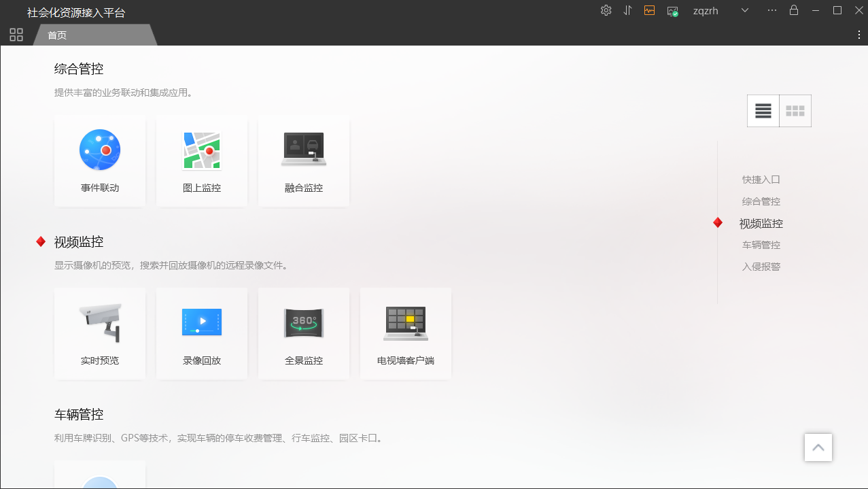Click description 提供丰富的业务联动和集成应用。

pyautogui.click(x=125, y=92)
